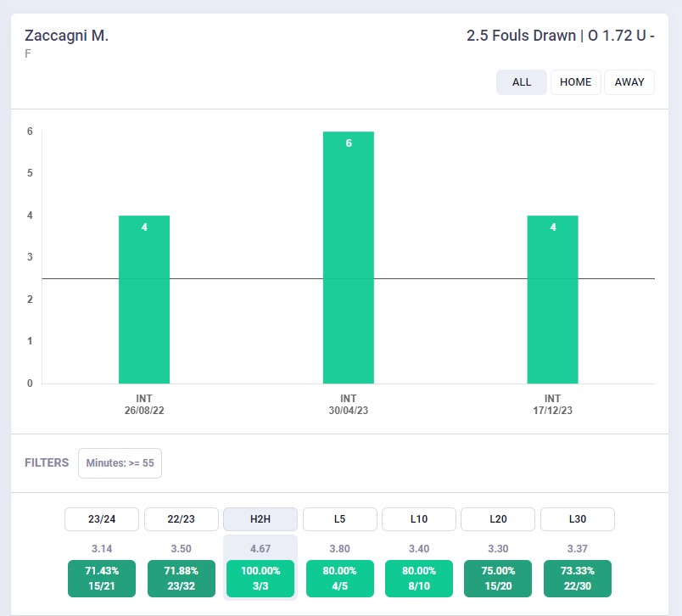Viewport: 682px width, 616px height.
Task: Select the L20 tab
Action: pyautogui.click(x=498, y=519)
